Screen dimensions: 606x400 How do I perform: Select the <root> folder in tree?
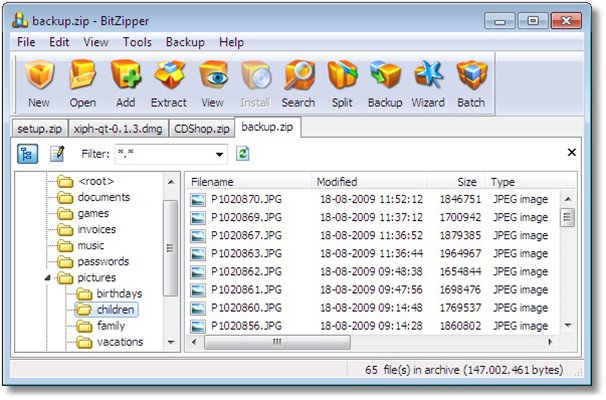[x=96, y=181]
